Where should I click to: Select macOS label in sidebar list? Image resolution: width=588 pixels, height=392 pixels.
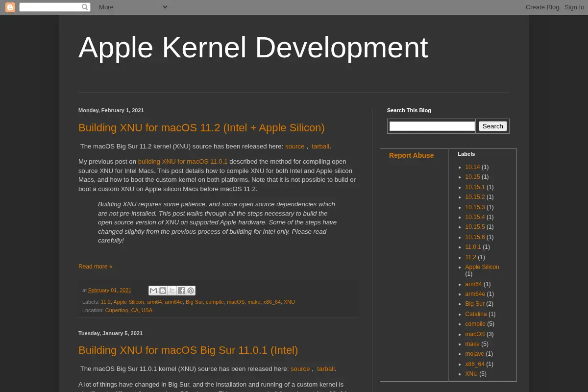tap(475, 334)
